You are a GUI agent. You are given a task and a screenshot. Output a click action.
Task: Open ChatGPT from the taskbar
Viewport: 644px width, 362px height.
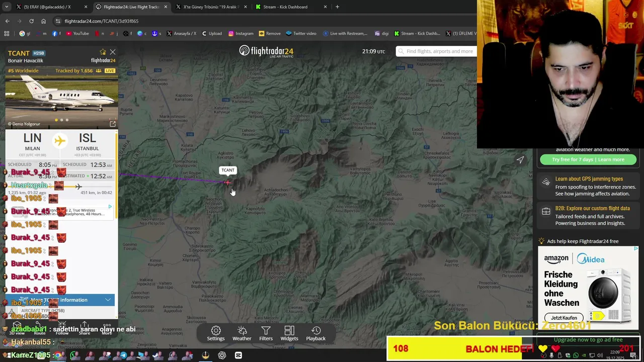click(x=222, y=355)
